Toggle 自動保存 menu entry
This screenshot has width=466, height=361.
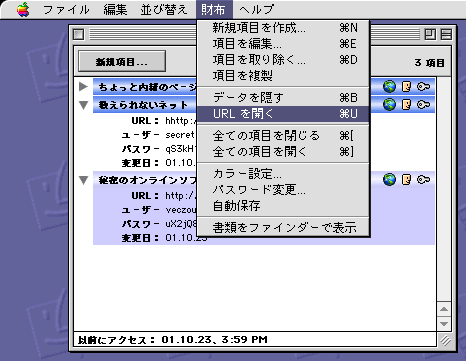283,206
